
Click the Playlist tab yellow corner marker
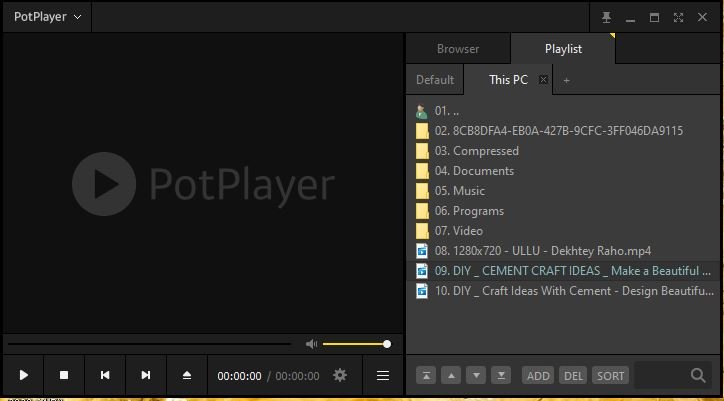(612, 36)
